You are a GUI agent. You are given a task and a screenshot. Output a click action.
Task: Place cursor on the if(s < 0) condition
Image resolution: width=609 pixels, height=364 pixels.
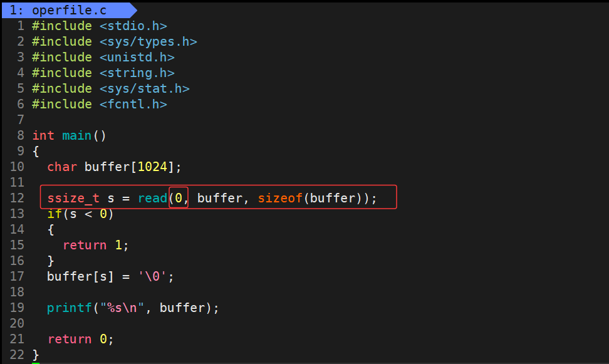(80, 214)
